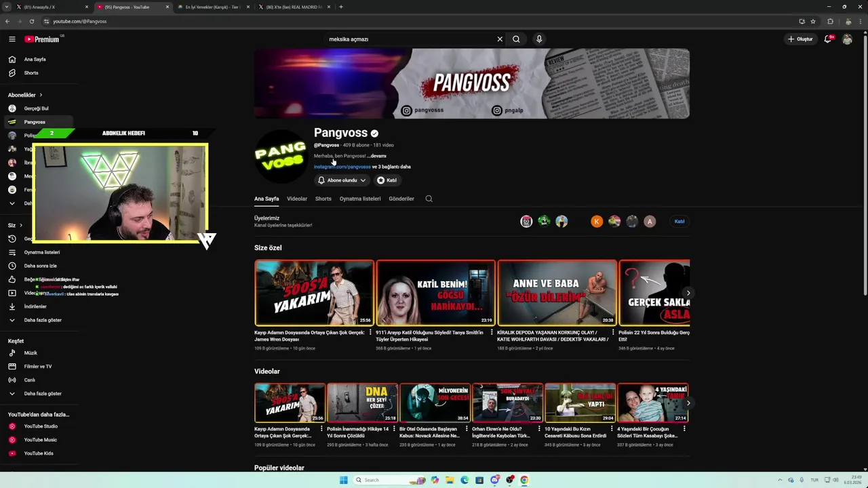Select Pangvoss in the subscriptions list
This screenshot has height=488, width=868.
tap(35, 122)
